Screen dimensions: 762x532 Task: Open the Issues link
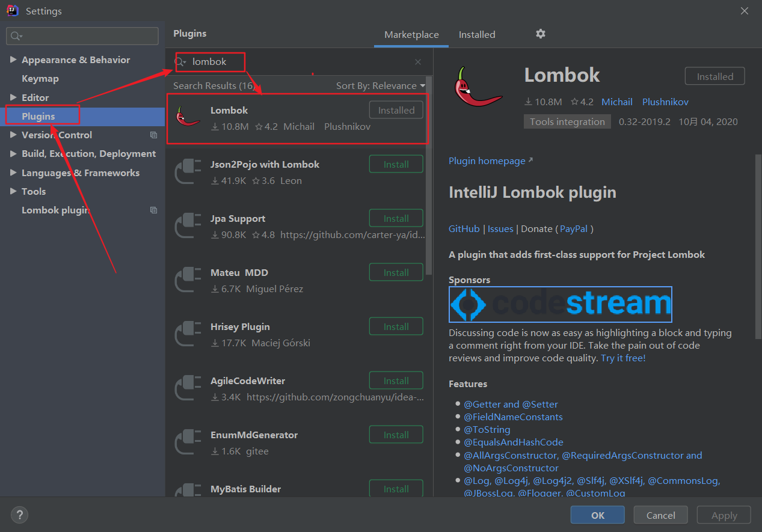tap(500, 228)
